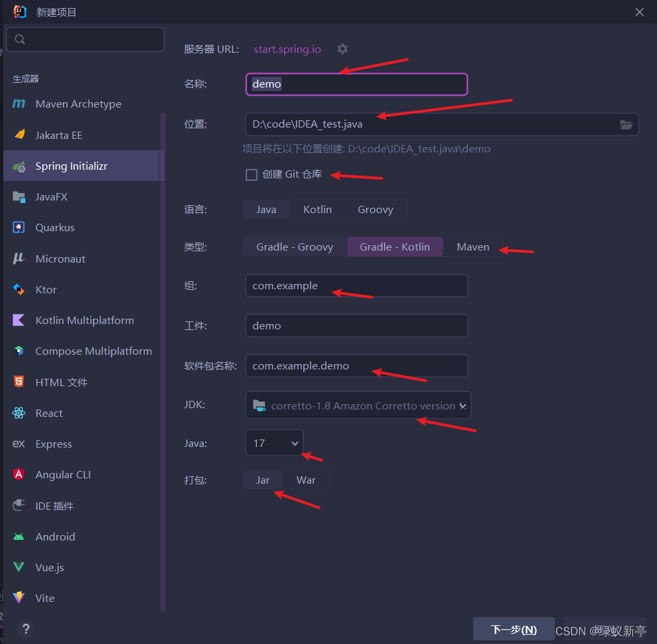Focus the 名称 demo field
This screenshot has width=657, height=644.
point(357,84)
